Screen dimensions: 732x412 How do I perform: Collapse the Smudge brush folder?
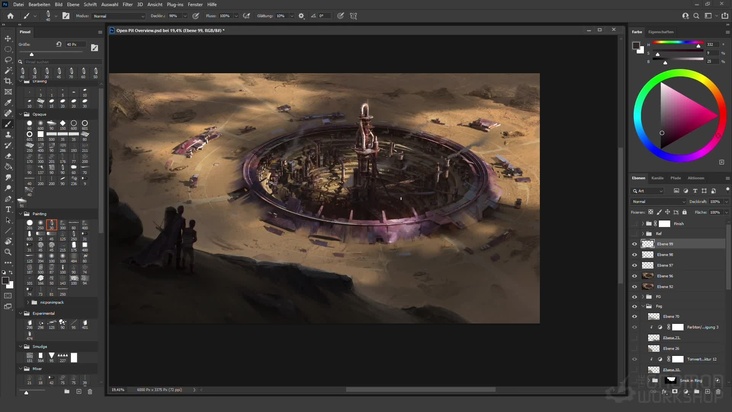(21, 347)
